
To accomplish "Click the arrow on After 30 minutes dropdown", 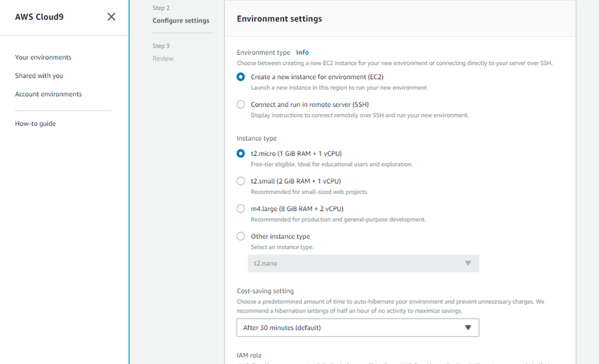I will (468, 328).
